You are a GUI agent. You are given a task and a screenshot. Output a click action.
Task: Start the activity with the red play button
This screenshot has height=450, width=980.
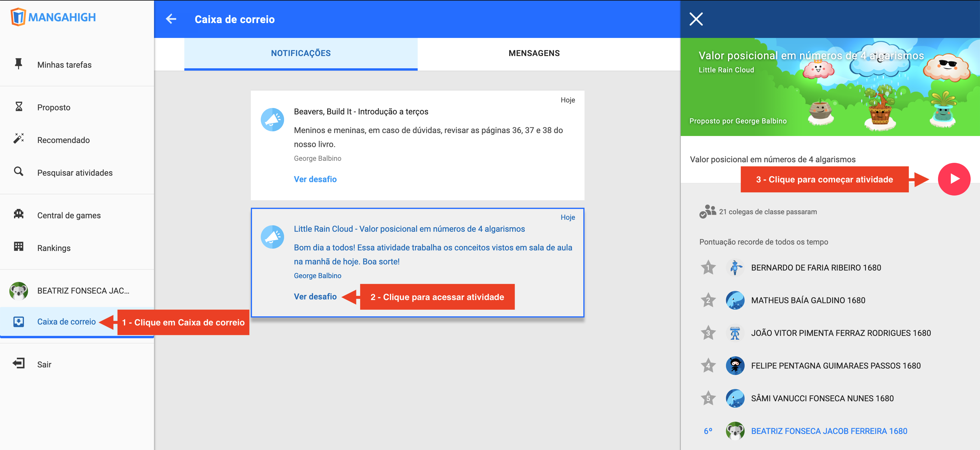click(x=954, y=179)
